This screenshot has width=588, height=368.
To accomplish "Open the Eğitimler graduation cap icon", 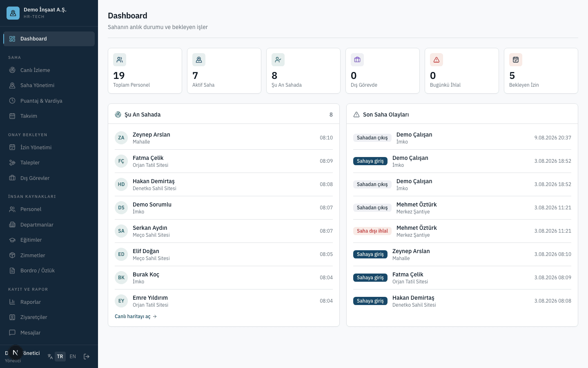I will point(12,240).
